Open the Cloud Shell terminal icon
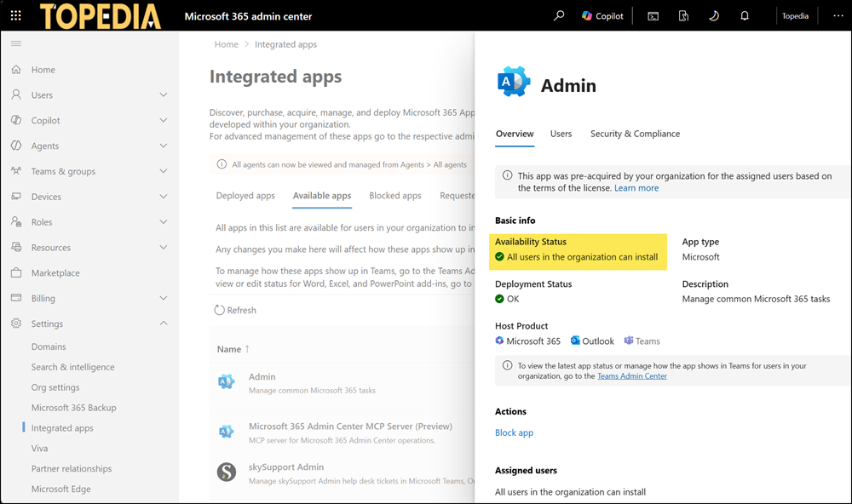Screen dimensions: 852x504 pos(653,16)
